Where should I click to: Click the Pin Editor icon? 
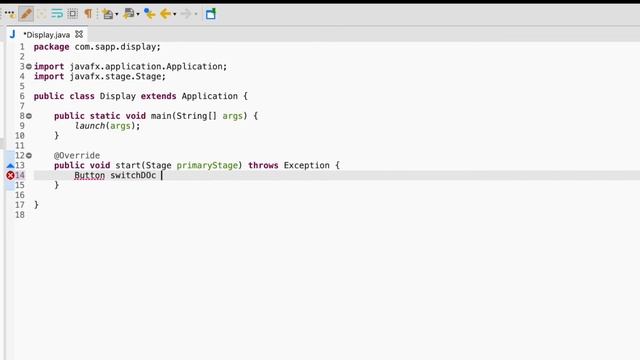[x=211, y=14]
